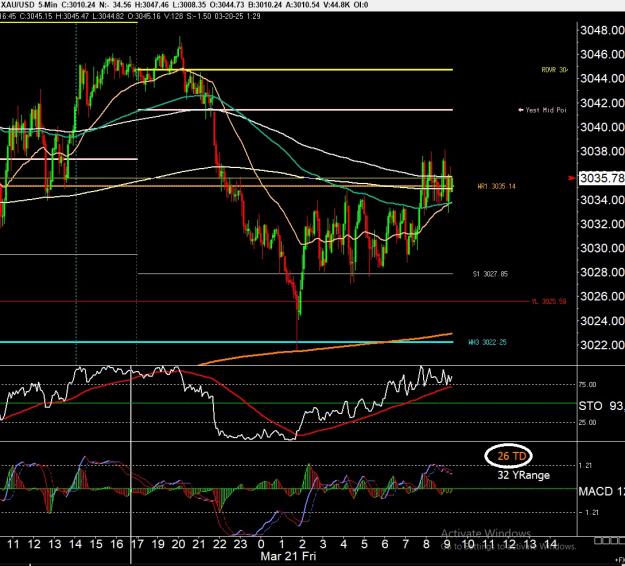This screenshot has height=566, width=625.
Task: Select the S1 3027.85 support label
Action: [490, 274]
